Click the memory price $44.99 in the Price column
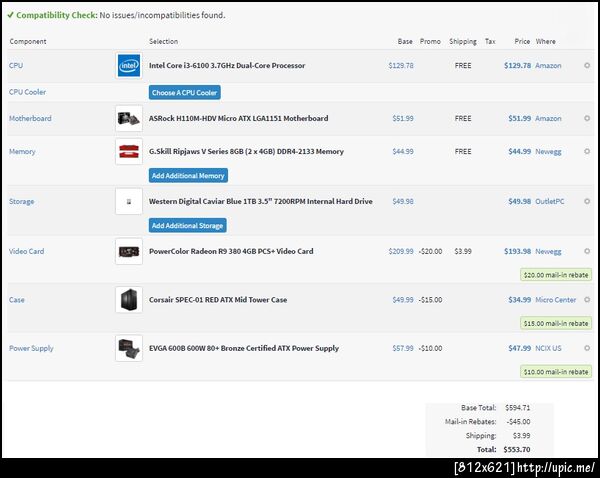Image resolution: width=600 pixels, height=478 pixels. click(x=519, y=152)
